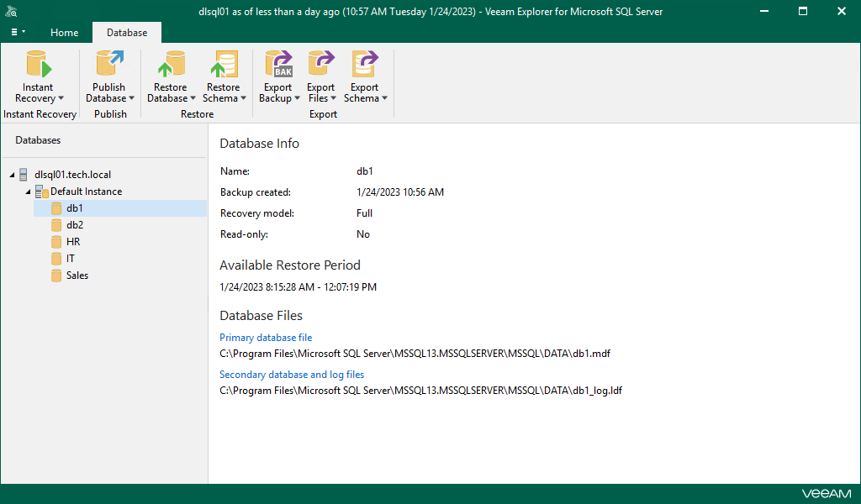This screenshot has width=861, height=504.
Task: Maximize the Veeam Explorer window
Action: (803, 11)
